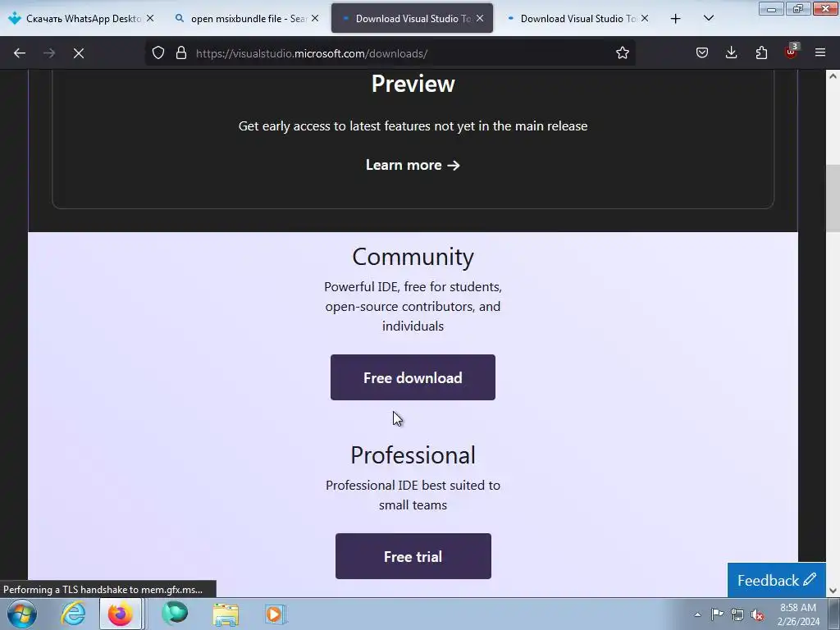
Task: Close the open msixbundle file tab
Action: pos(315,19)
